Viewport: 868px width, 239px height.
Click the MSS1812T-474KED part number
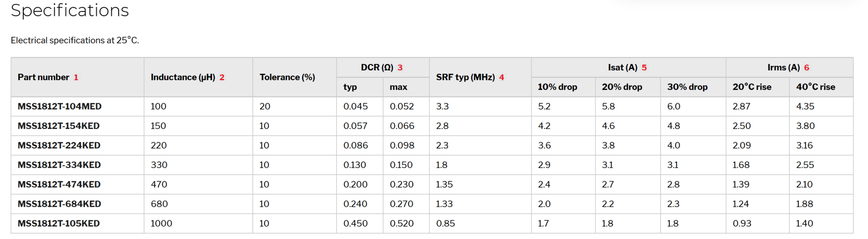pyautogui.click(x=59, y=184)
